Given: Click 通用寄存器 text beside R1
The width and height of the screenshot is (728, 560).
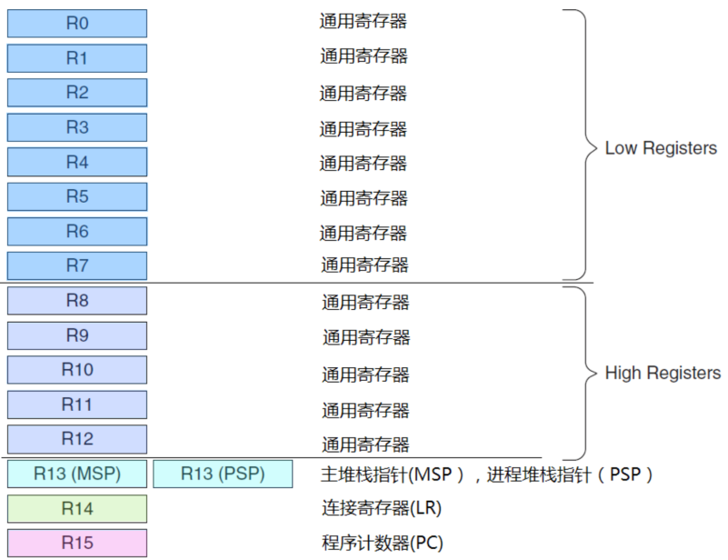Looking at the screenshot, I should tap(364, 56).
